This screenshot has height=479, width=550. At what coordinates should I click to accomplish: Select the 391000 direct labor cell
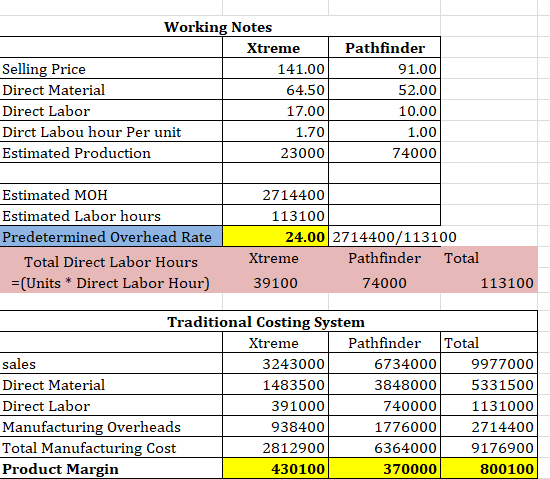[275, 406]
